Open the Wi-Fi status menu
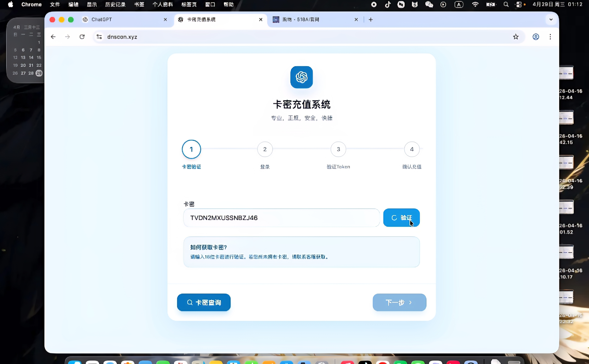The height and width of the screenshot is (364, 589). pyautogui.click(x=475, y=4)
